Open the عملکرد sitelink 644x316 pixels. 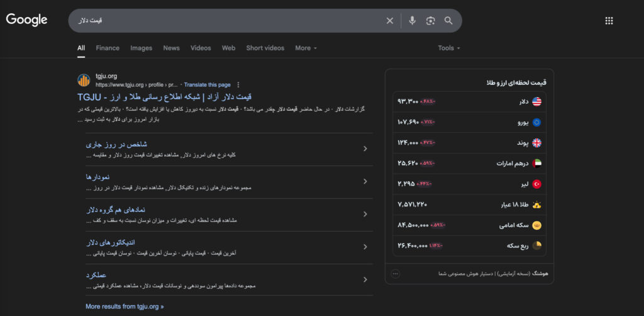96,275
